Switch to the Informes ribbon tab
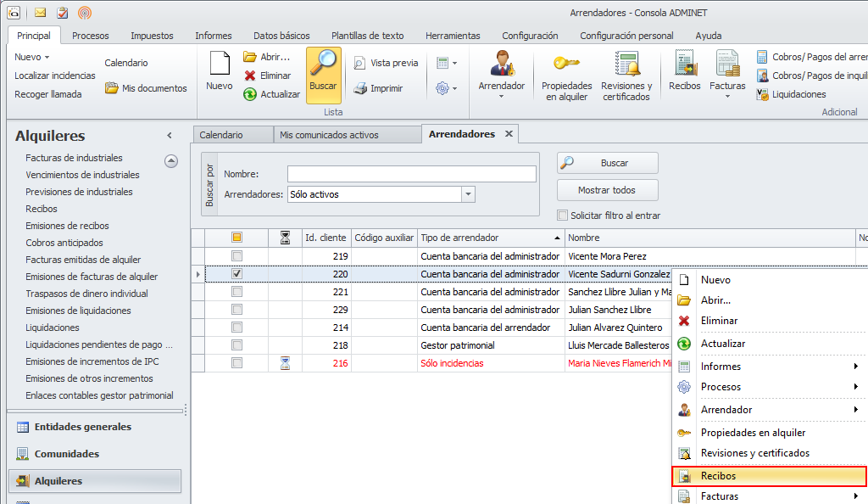This screenshot has height=504, width=868. click(x=213, y=36)
